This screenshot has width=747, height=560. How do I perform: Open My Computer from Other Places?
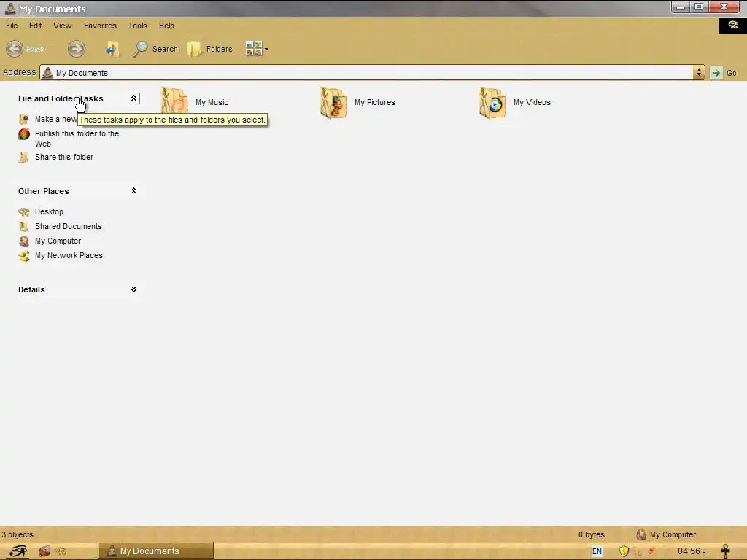58,241
